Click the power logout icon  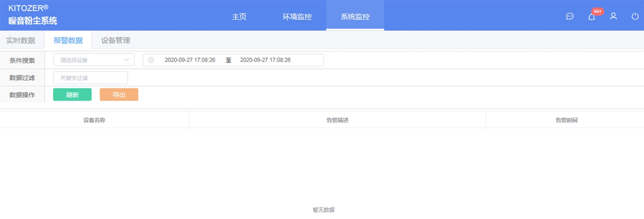point(635,17)
